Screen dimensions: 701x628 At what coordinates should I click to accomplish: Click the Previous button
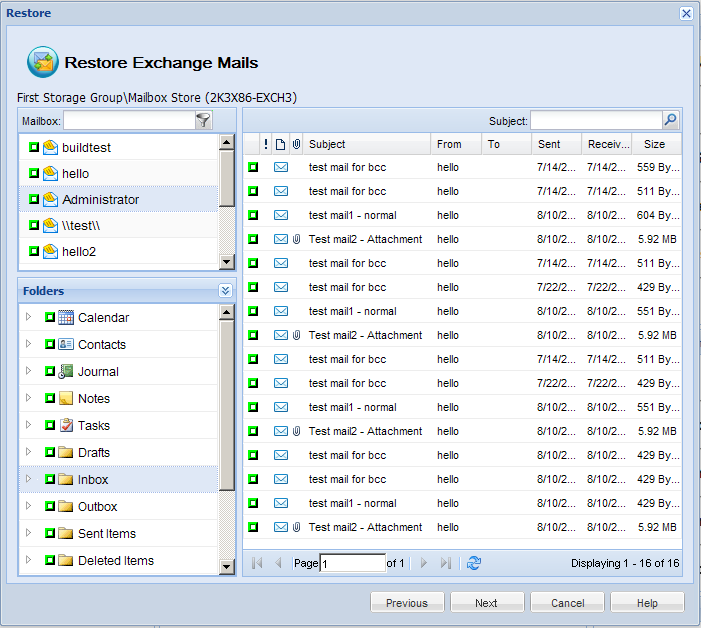[407, 603]
